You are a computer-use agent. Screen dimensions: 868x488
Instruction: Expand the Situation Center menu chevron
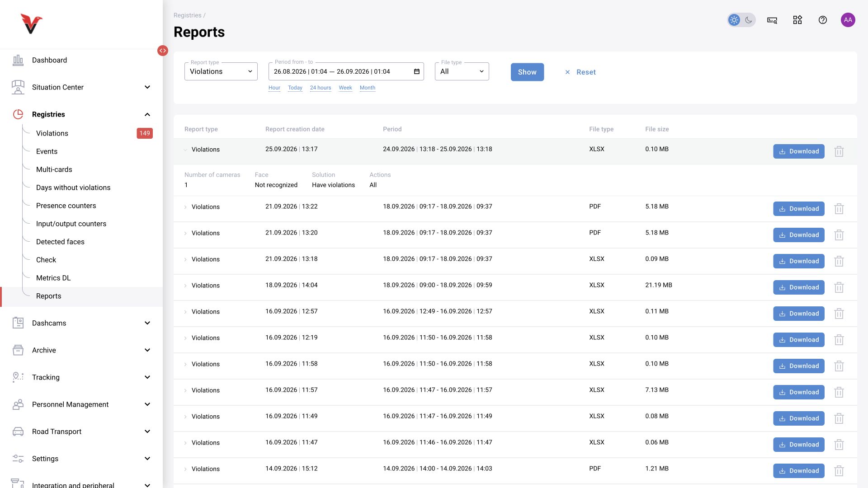coord(147,87)
